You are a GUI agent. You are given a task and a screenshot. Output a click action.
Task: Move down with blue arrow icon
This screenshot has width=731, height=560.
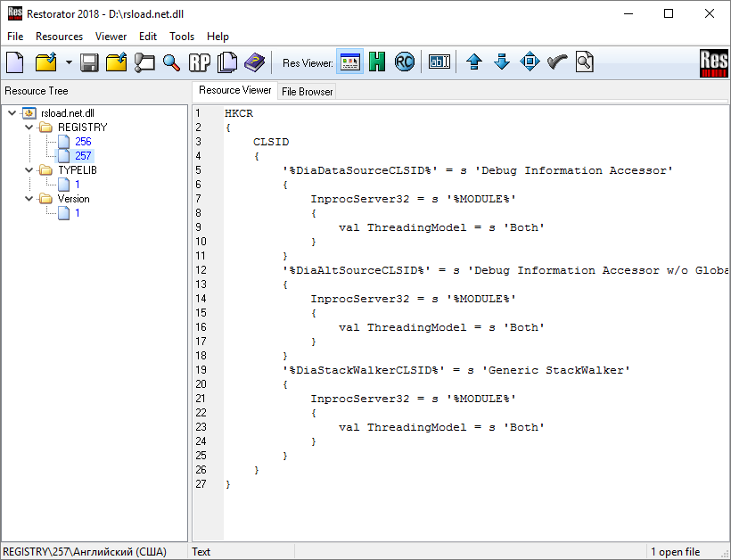[x=502, y=62]
